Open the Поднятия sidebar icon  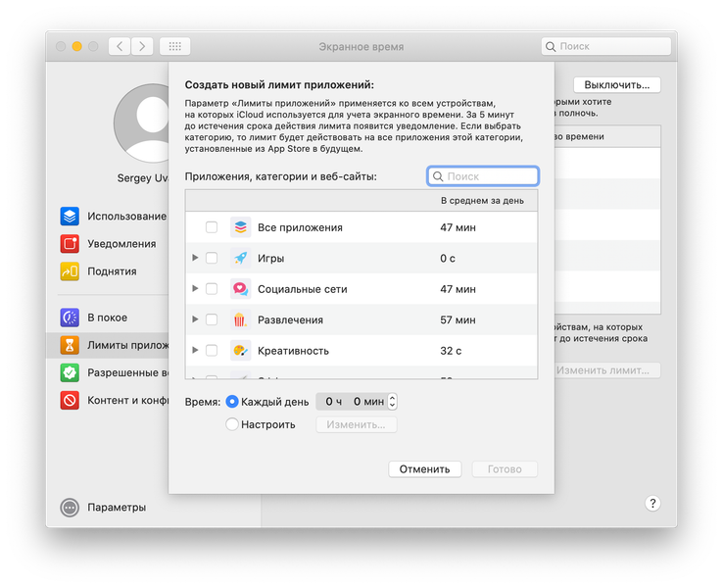(x=70, y=271)
